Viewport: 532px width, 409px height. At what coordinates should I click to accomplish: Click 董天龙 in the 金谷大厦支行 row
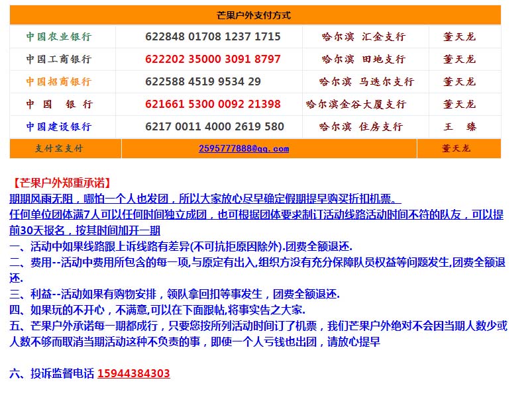tap(459, 105)
